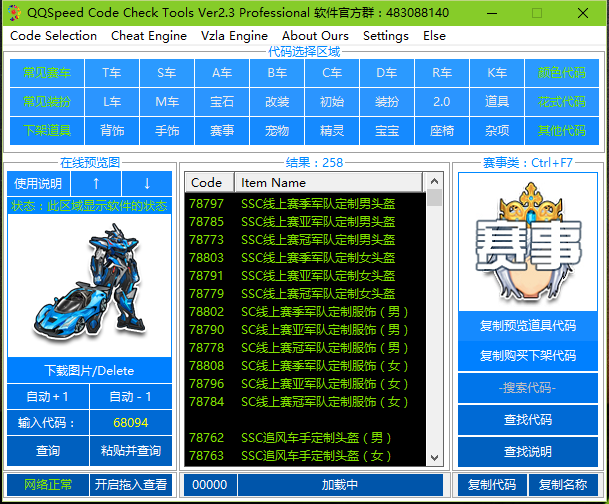Open the Settings menu
The image size is (609, 504).
[x=386, y=36]
